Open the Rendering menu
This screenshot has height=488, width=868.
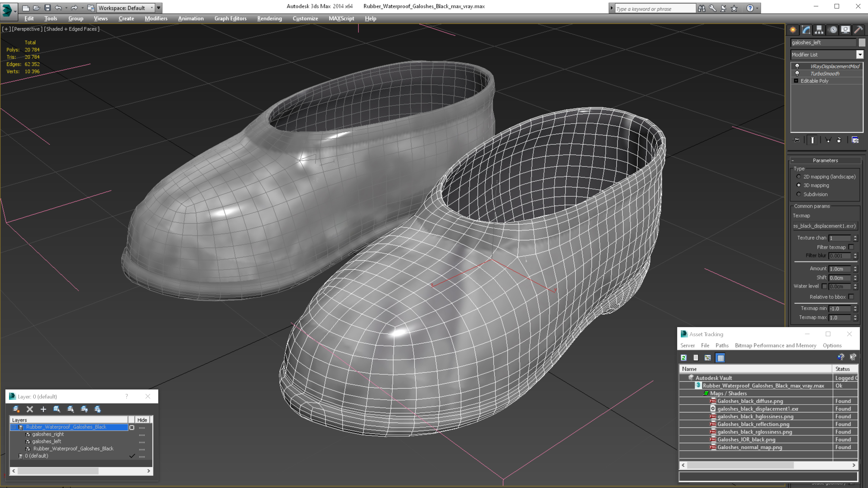269,18
